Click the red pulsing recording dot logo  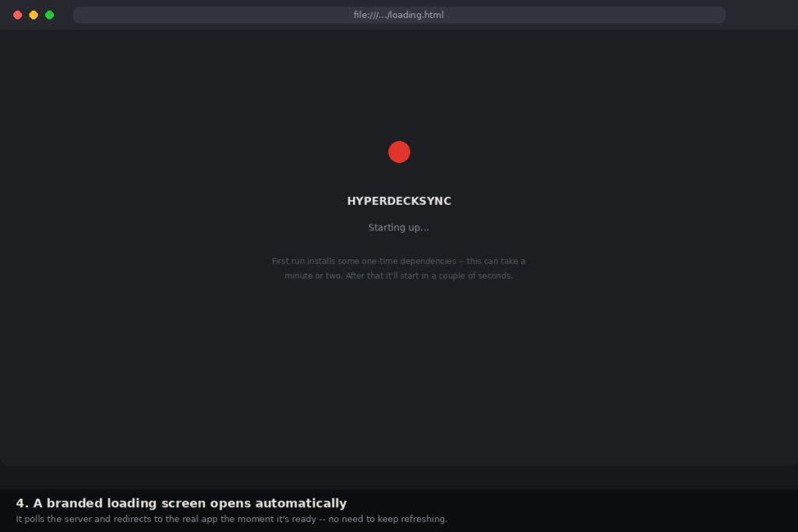click(x=399, y=152)
